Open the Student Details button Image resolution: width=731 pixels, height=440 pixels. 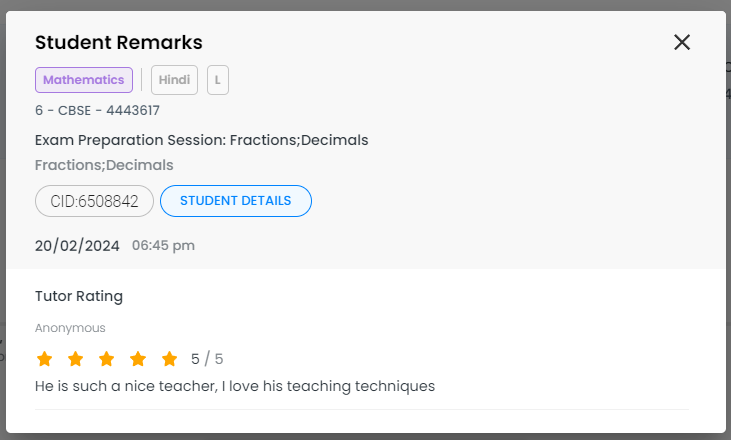pos(235,201)
